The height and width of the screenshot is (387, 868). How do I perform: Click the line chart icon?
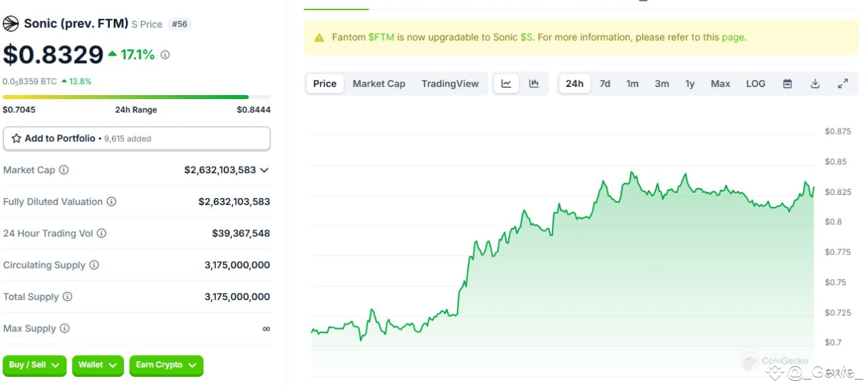coord(507,84)
